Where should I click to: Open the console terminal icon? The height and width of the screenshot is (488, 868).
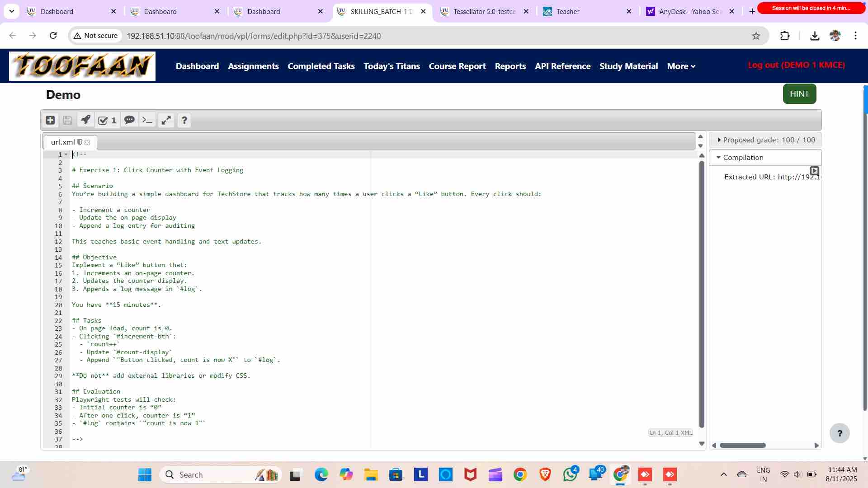coord(147,120)
